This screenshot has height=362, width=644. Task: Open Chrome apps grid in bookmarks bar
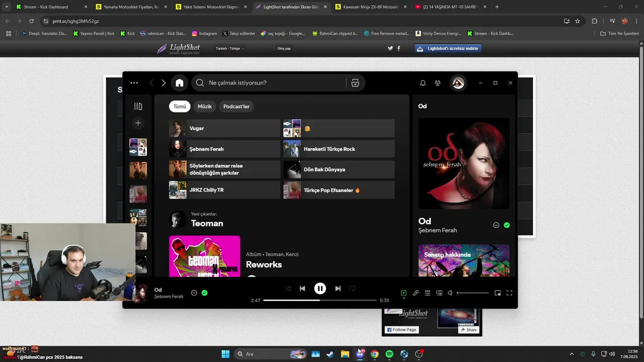click(x=9, y=33)
